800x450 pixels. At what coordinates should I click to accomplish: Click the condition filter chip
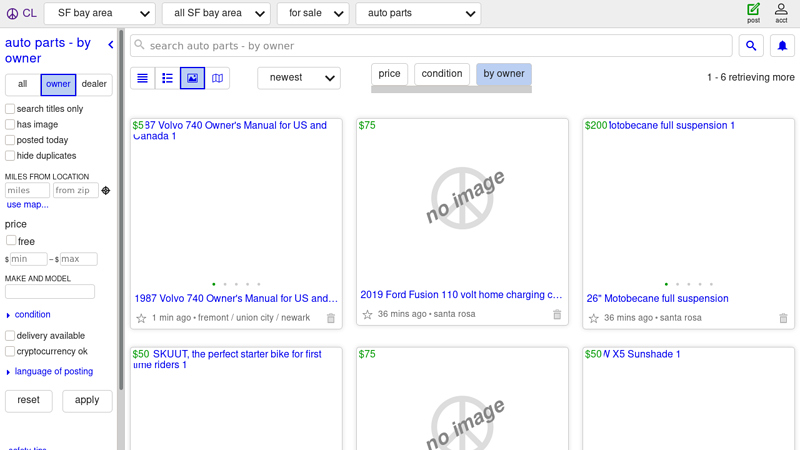click(x=442, y=74)
